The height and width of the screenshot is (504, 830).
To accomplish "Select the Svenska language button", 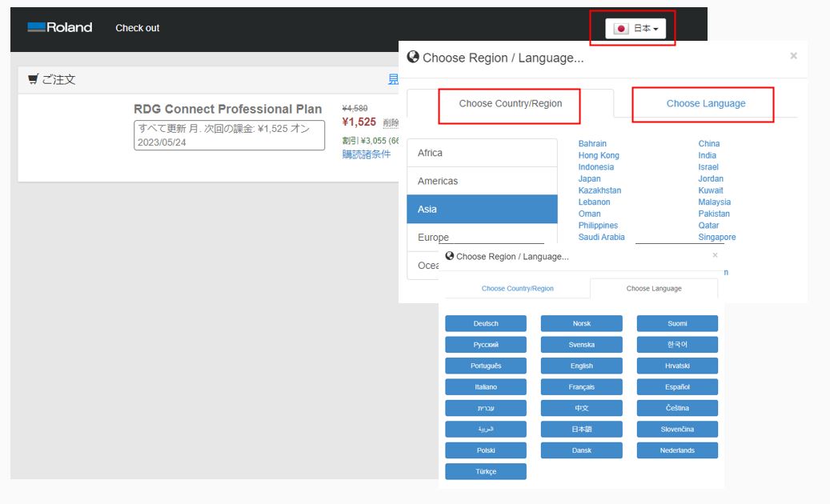I will click(x=581, y=345).
